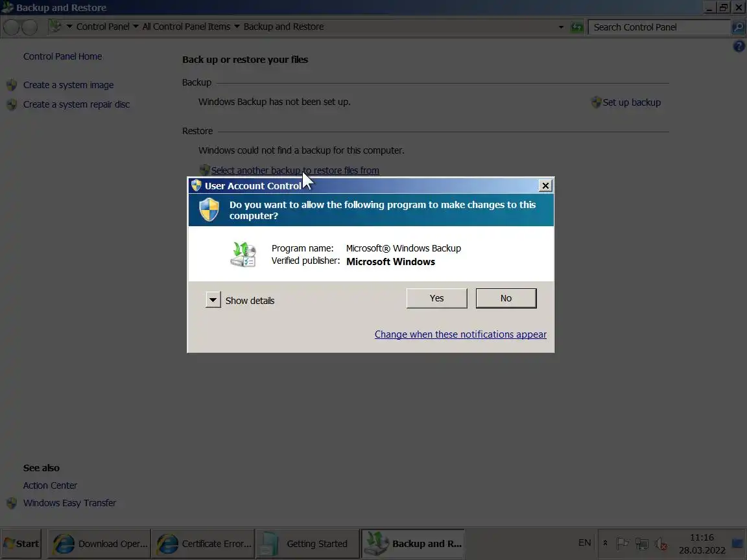Screen dimensions: 747x560
Task: Switch to Certificate Error taskbar window
Action: click(204, 543)
